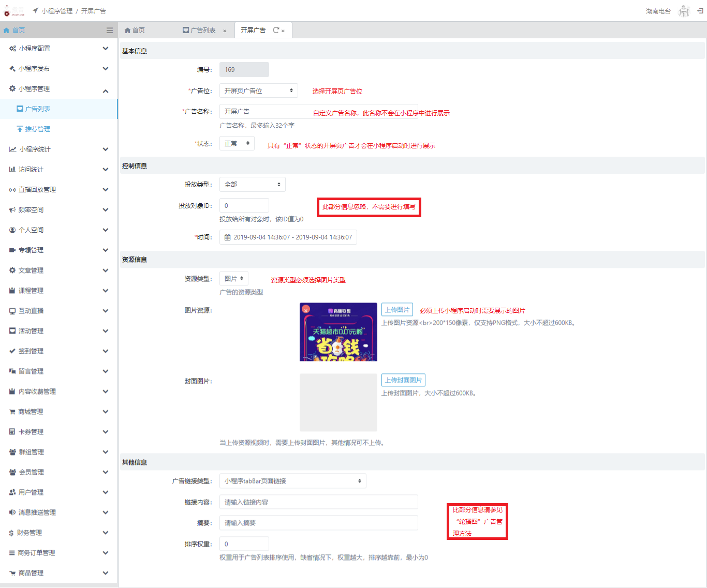Click the calendar icon in time field
Image resolution: width=707 pixels, height=588 pixels.
click(227, 237)
